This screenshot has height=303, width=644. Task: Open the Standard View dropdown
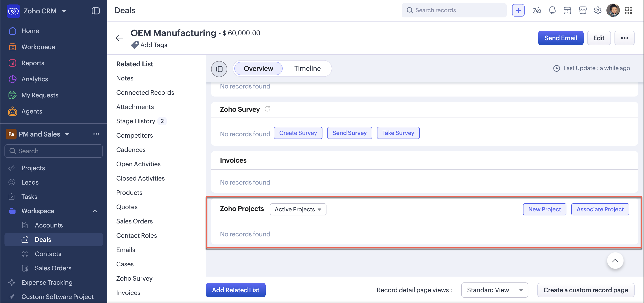click(x=494, y=290)
